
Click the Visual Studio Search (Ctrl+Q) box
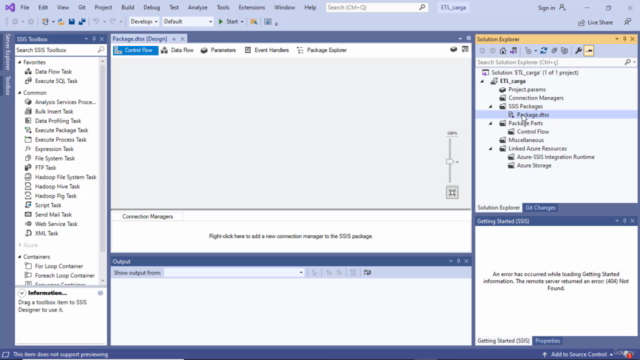377,7
